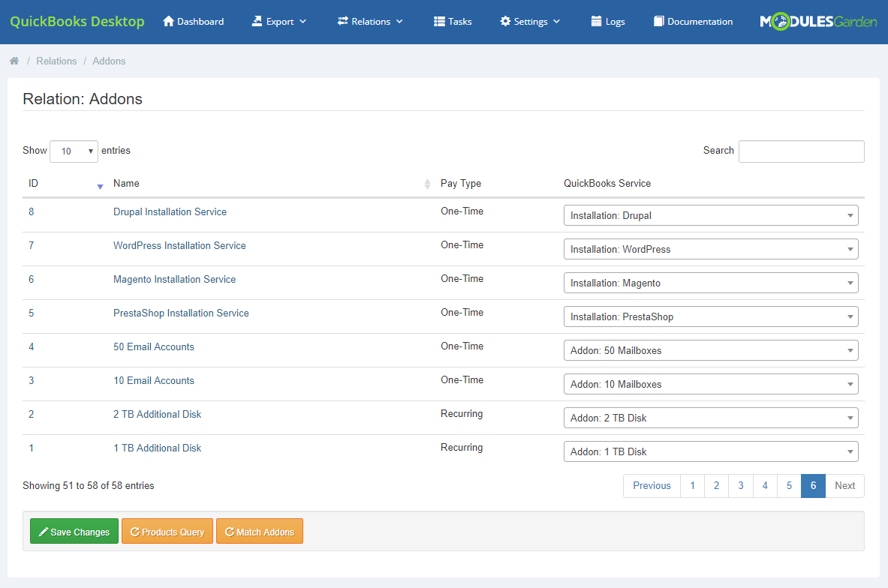Click the Save Changes button

(74, 531)
